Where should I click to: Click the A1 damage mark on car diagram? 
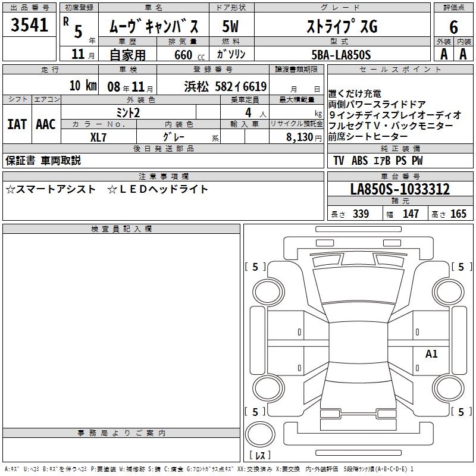tap(431, 354)
